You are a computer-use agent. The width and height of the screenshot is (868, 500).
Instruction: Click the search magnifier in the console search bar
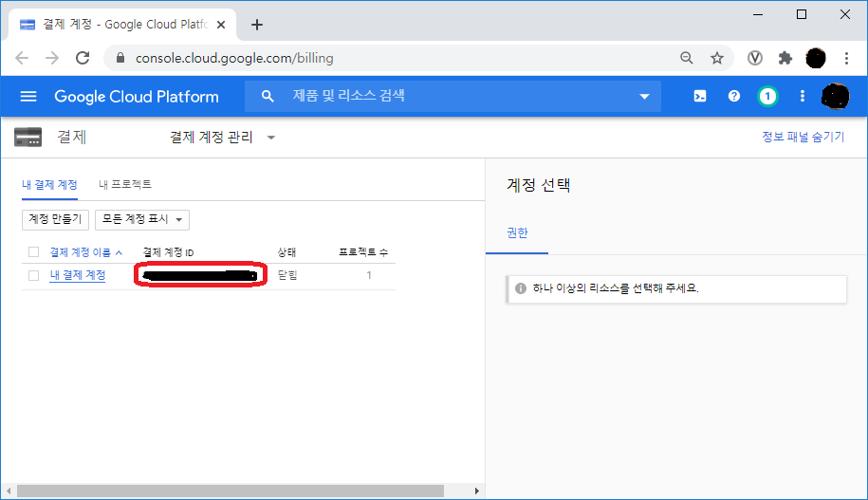(x=268, y=97)
